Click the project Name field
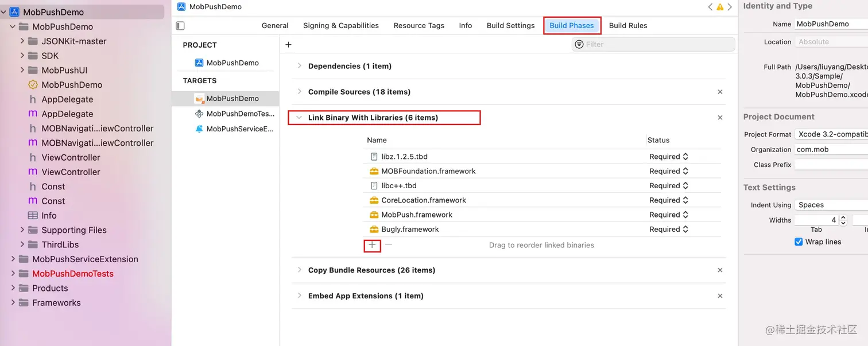The image size is (868, 346). [831, 24]
